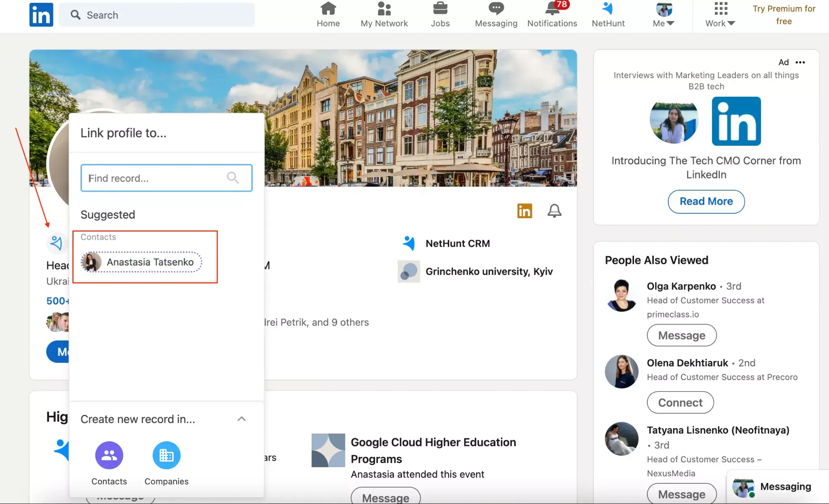Click the Message button under the Google Cloud event
The width and height of the screenshot is (829, 504).
pyautogui.click(x=385, y=496)
